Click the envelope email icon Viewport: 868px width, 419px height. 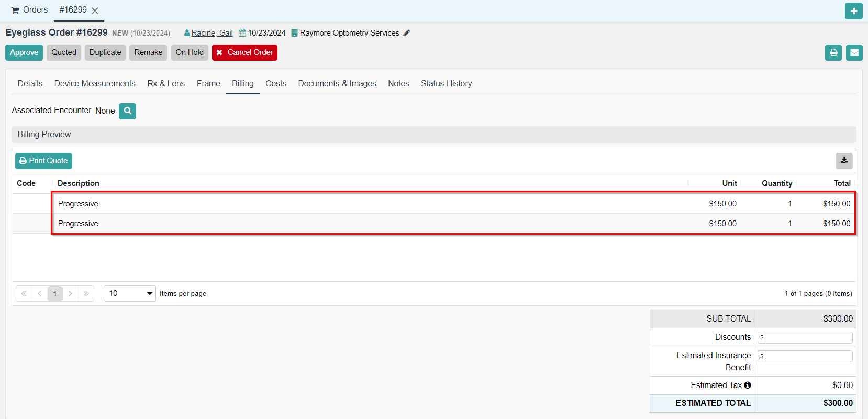(854, 52)
